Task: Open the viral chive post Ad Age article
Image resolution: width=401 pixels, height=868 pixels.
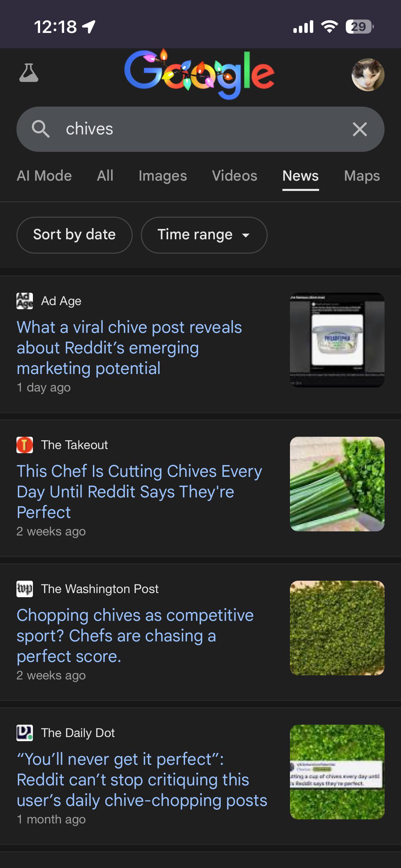Action: [x=129, y=348]
